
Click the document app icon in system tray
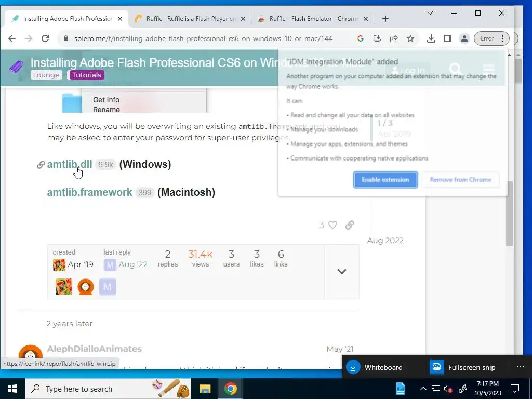click(x=401, y=389)
